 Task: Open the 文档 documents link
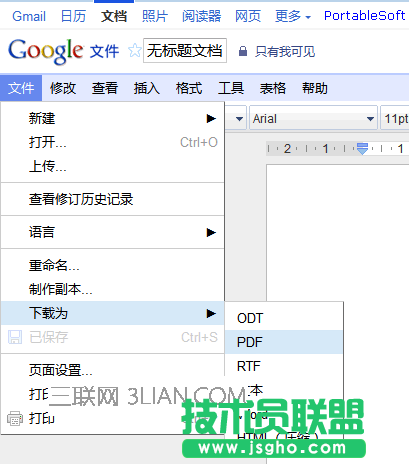point(114,16)
